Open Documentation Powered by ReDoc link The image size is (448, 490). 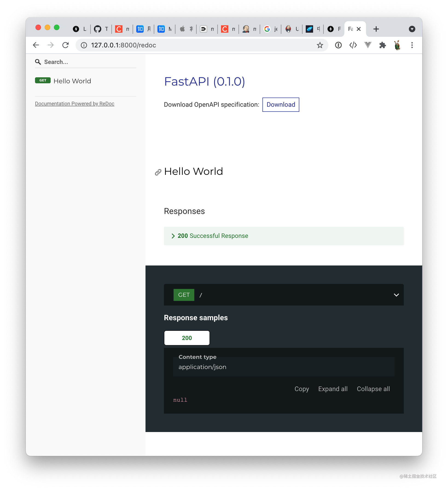75,104
